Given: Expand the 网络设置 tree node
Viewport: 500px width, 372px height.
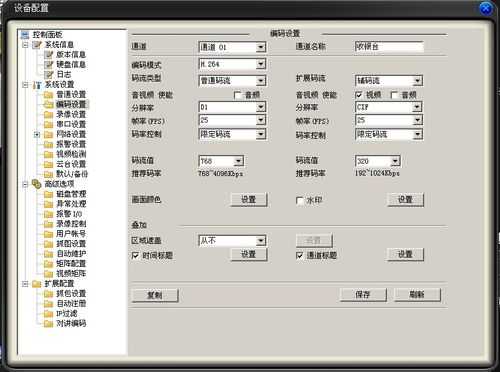Looking at the screenshot, I should tap(37, 135).
